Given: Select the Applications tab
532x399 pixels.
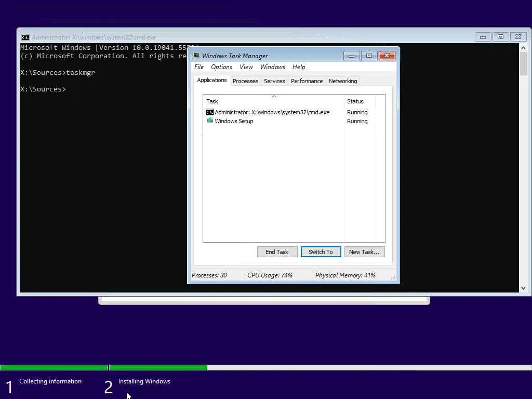Looking at the screenshot, I should point(212,80).
